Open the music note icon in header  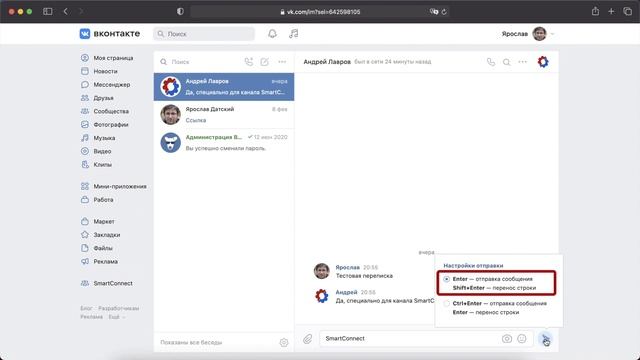point(293,33)
